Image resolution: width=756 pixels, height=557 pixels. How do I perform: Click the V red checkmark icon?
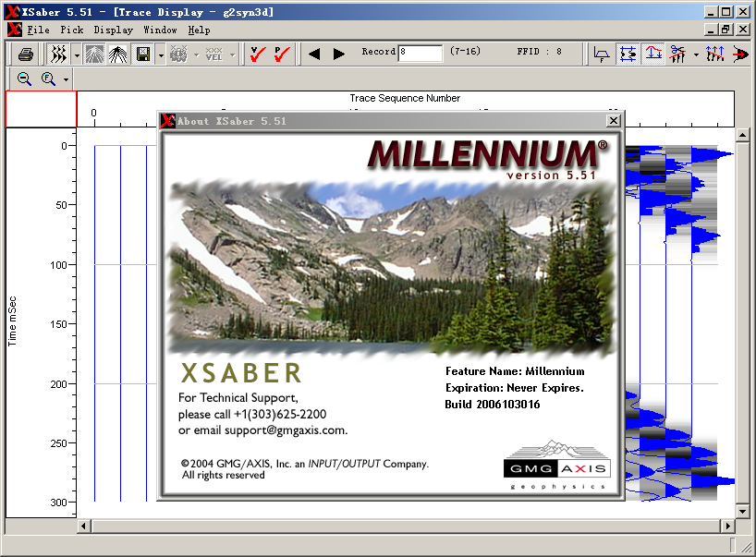[x=258, y=54]
